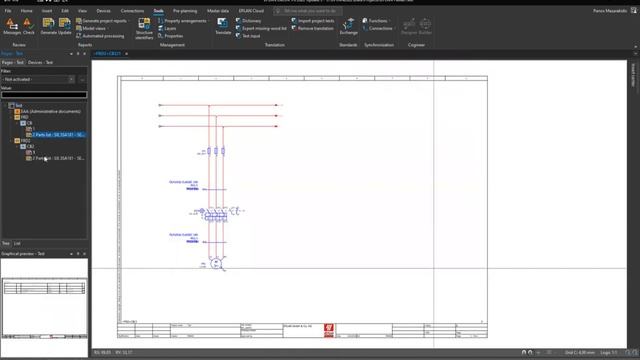This screenshot has width=640, height=360.
Task: Open Model views command
Action: tap(93, 29)
